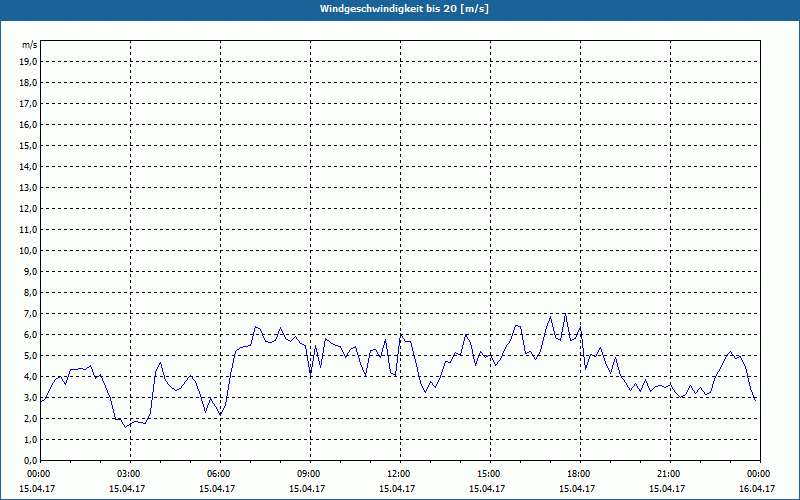Select the "12:00" time label

click(398, 474)
